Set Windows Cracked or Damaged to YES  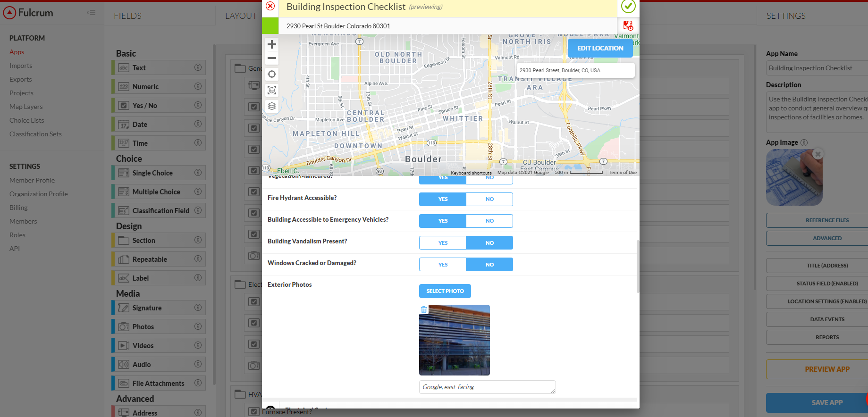(443, 265)
